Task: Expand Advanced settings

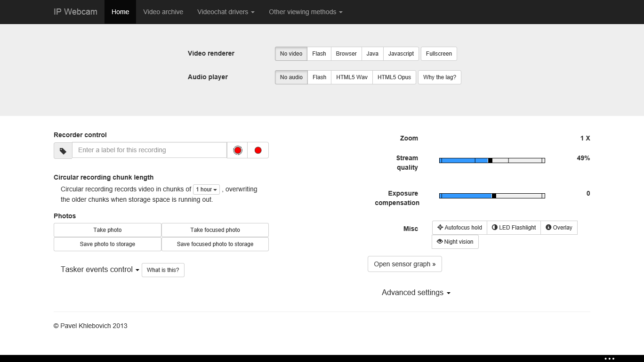Action: 416,293
